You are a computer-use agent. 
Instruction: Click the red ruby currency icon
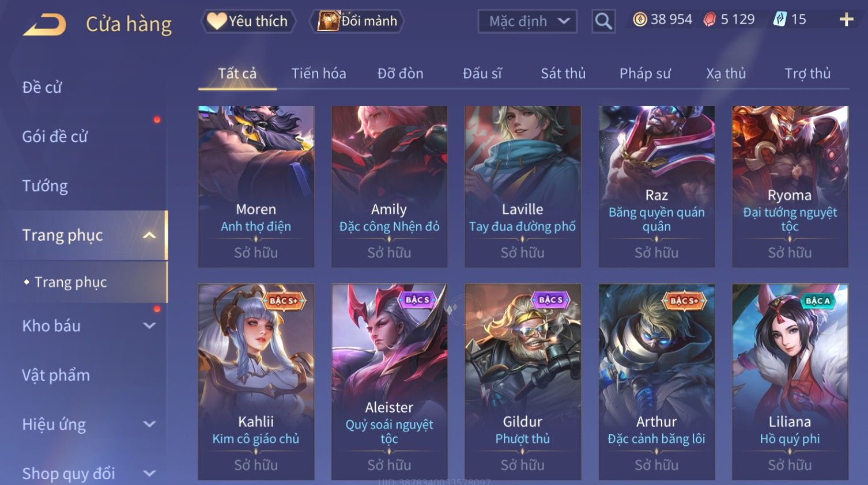tap(710, 20)
